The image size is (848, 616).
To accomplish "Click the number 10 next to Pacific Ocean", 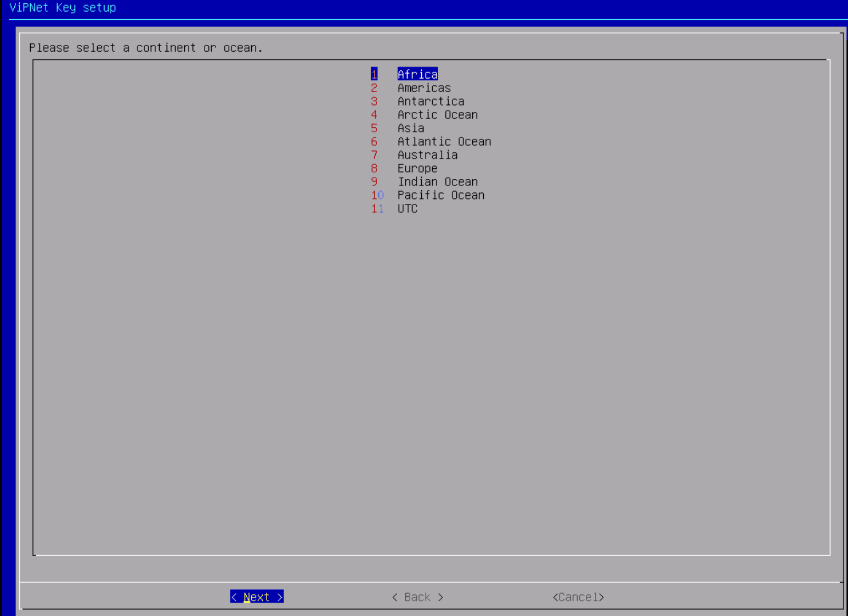I will pos(377,195).
